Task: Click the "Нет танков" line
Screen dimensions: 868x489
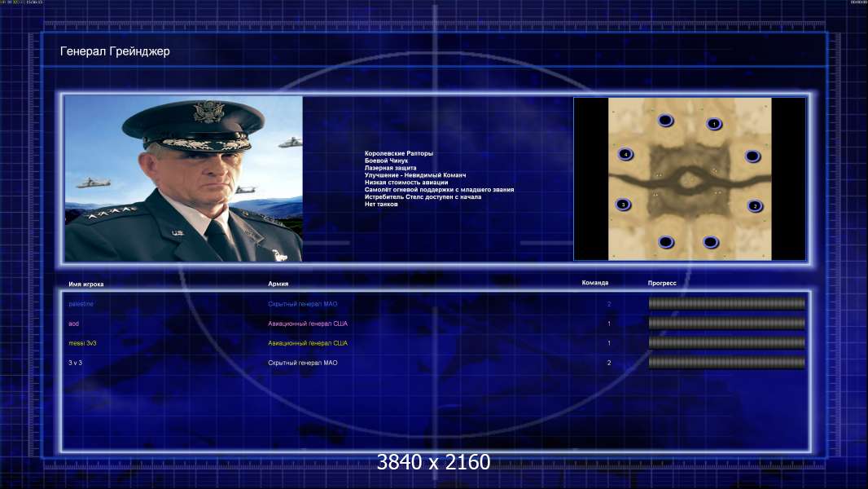Action: tap(381, 204)
